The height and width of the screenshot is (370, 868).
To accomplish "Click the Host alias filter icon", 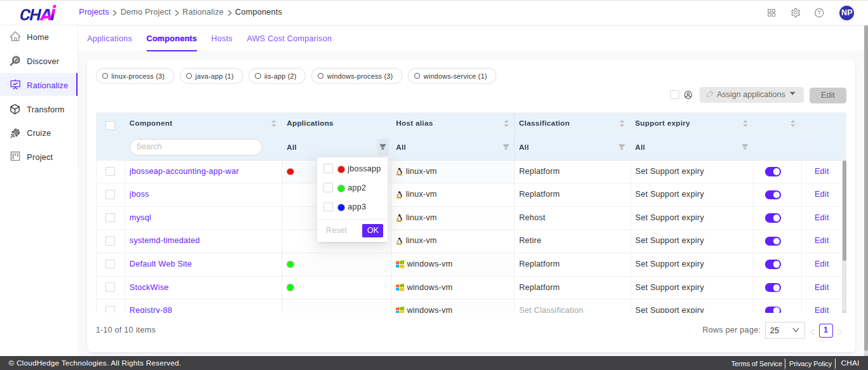I will click(506, 147).
